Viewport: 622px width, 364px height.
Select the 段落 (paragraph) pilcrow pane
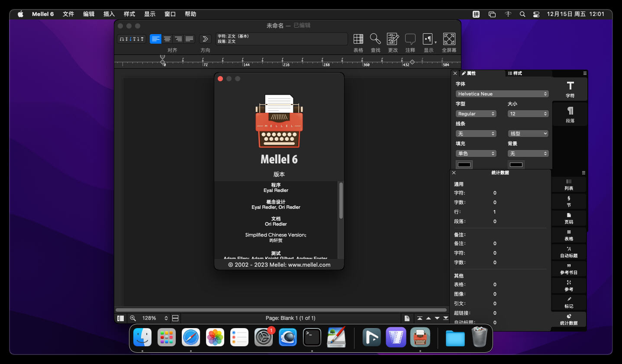click(570, 115)
